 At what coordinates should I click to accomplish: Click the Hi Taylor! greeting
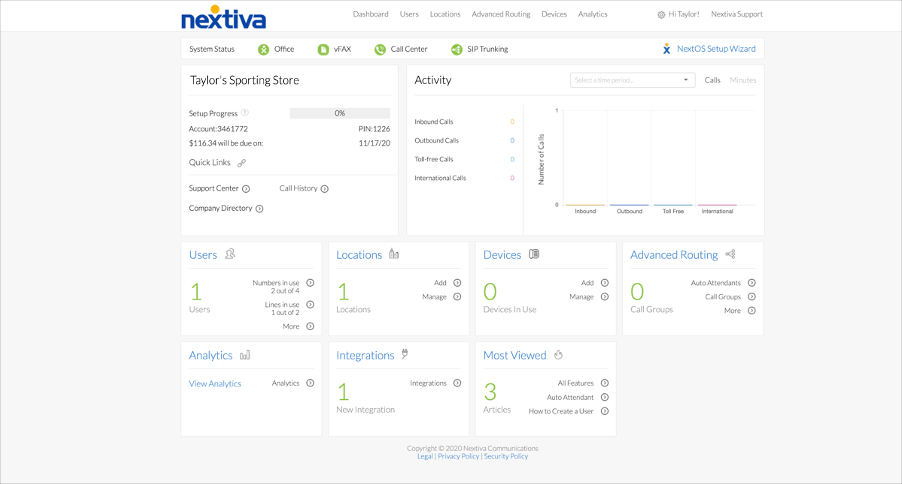point(683,14)
